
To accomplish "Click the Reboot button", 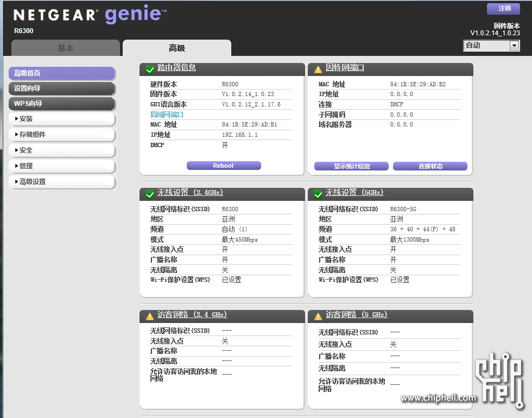I will point(224,166).
